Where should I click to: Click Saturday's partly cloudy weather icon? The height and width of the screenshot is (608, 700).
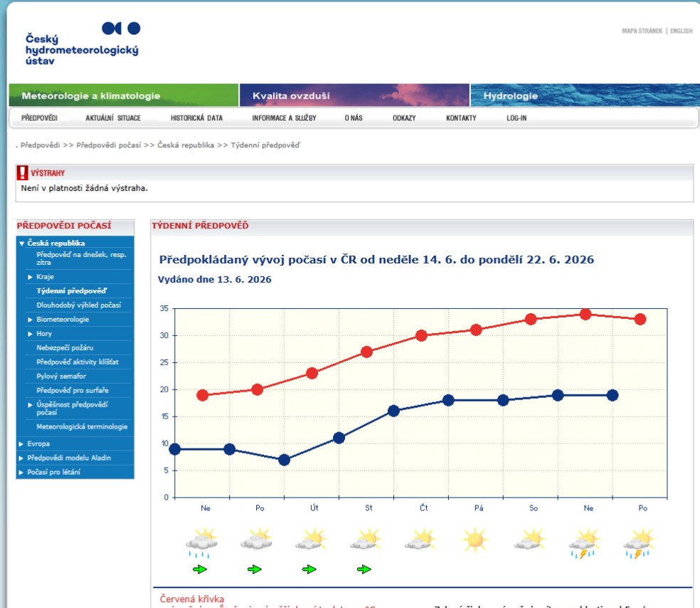tap(530, 540)
